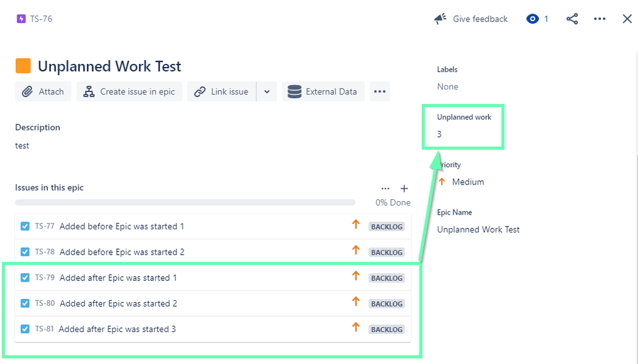Select 'Added before Epic was started 1'
Image resolution: width=638 pixels, height=364 pixels.
121,227
